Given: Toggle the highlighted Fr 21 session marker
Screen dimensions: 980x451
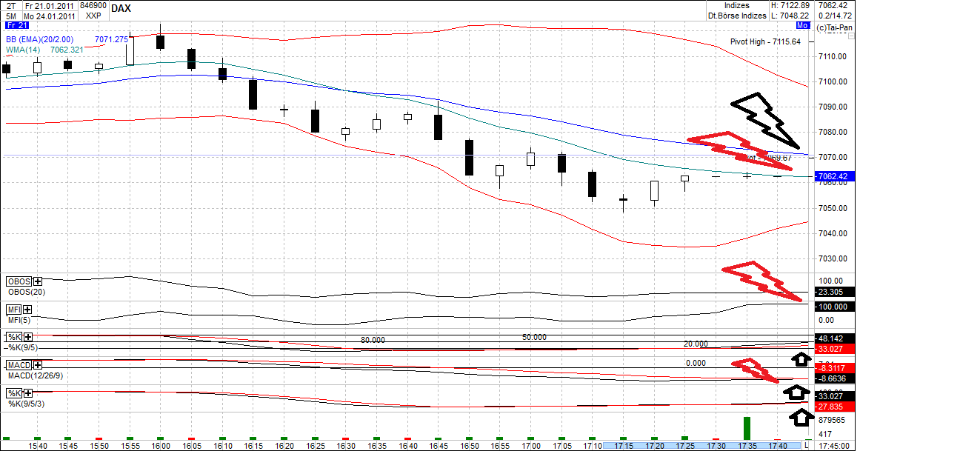Looking at the screenshot, I should [x=16, y=24].
